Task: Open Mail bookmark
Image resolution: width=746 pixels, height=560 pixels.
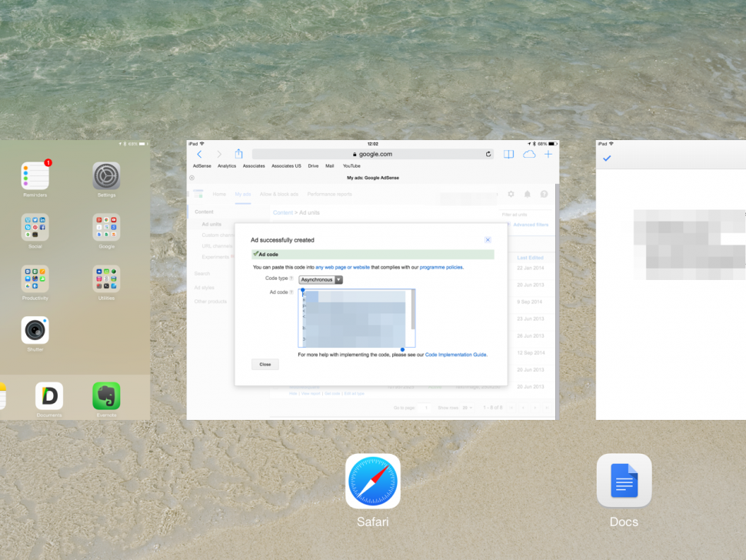Action: (x=329, y=166)
